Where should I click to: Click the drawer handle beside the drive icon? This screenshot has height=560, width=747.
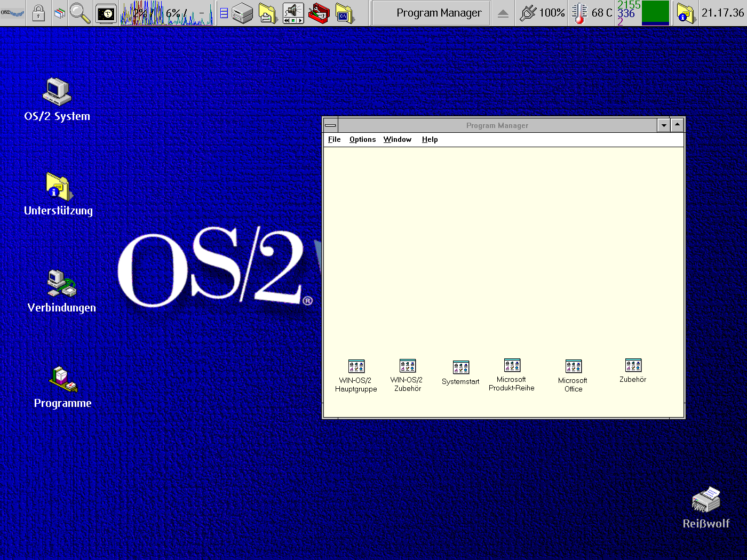pyautogui.click(x=224, y=13)
